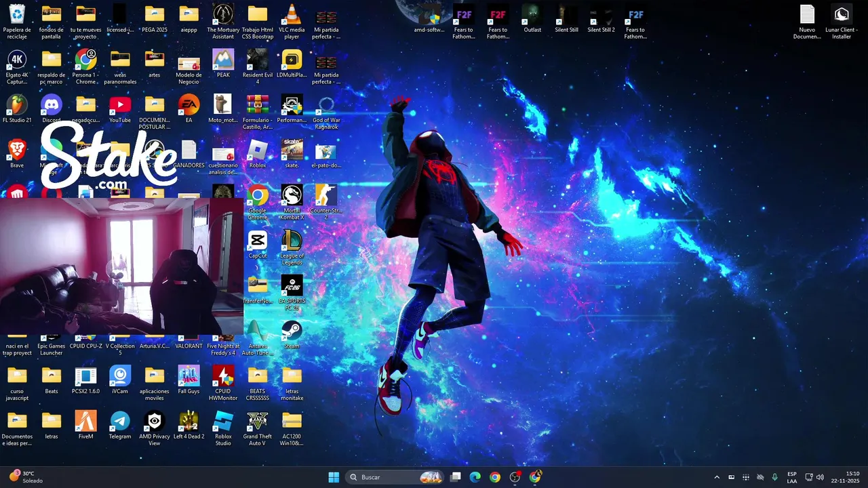Open Microsoft Edge from the taskbar

tap(475, 477)
